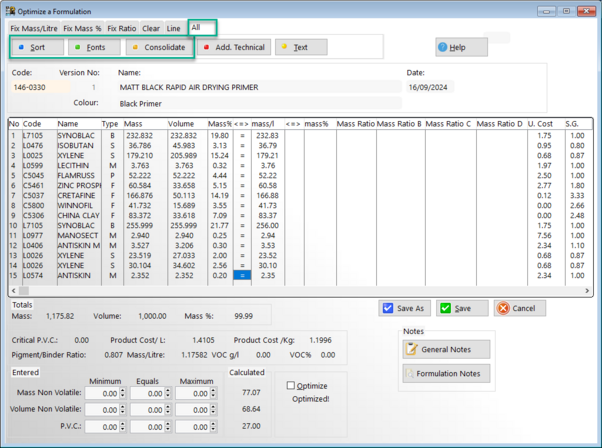The image size is (602, 448).
Task: Click the Sort button
Action: [x=37, y=47]
